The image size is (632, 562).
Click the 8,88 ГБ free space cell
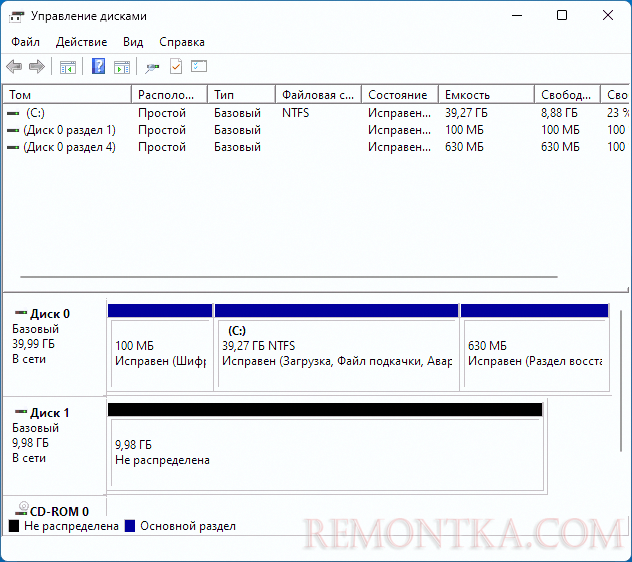pyautogui.click(x=559, y=113)
